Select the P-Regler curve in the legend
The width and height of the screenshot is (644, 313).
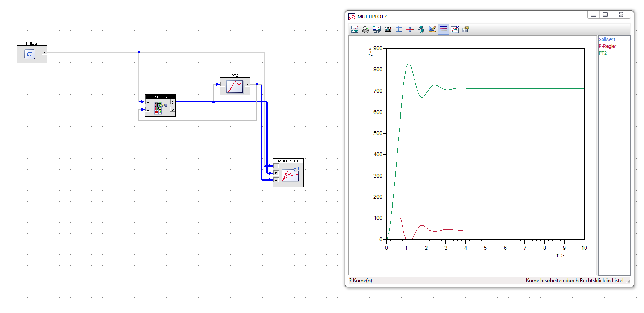[x=607, y=46]
